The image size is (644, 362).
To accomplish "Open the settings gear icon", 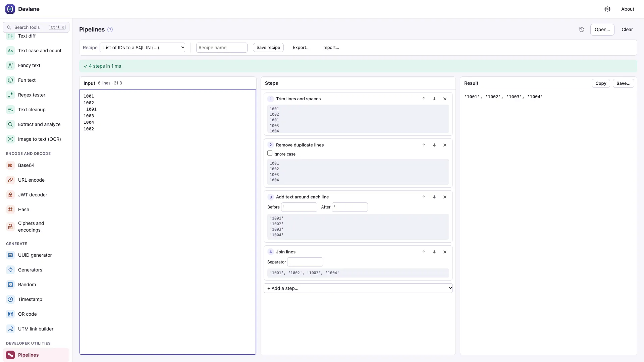I will point(607,9).
